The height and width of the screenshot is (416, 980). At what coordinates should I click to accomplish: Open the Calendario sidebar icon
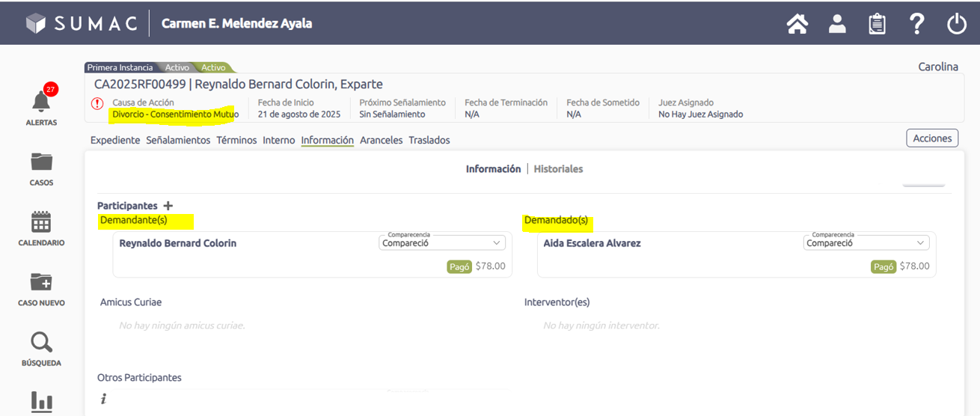coord(41,223)
